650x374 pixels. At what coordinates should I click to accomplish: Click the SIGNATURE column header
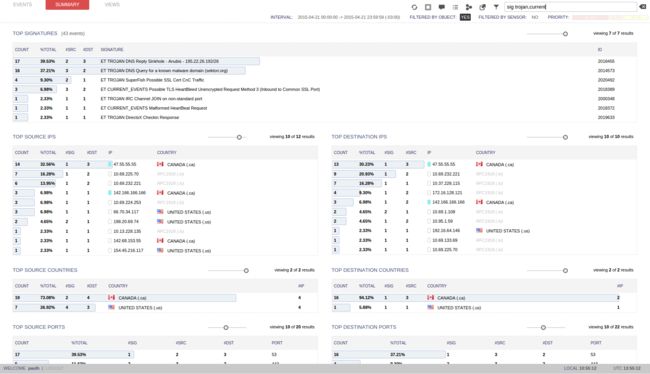112,50
